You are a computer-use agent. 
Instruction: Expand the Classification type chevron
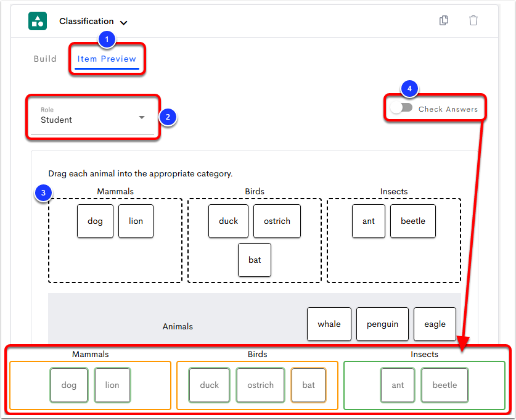[x=123, y=23]
